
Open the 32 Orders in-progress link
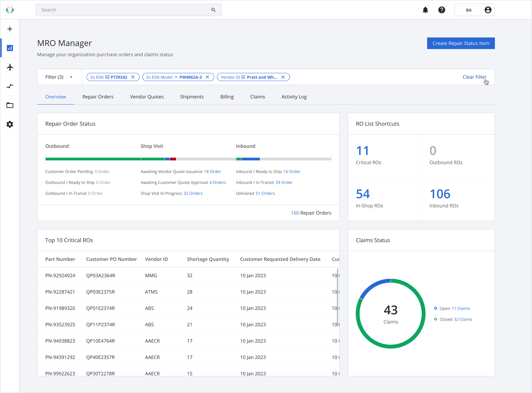point(193,193)
